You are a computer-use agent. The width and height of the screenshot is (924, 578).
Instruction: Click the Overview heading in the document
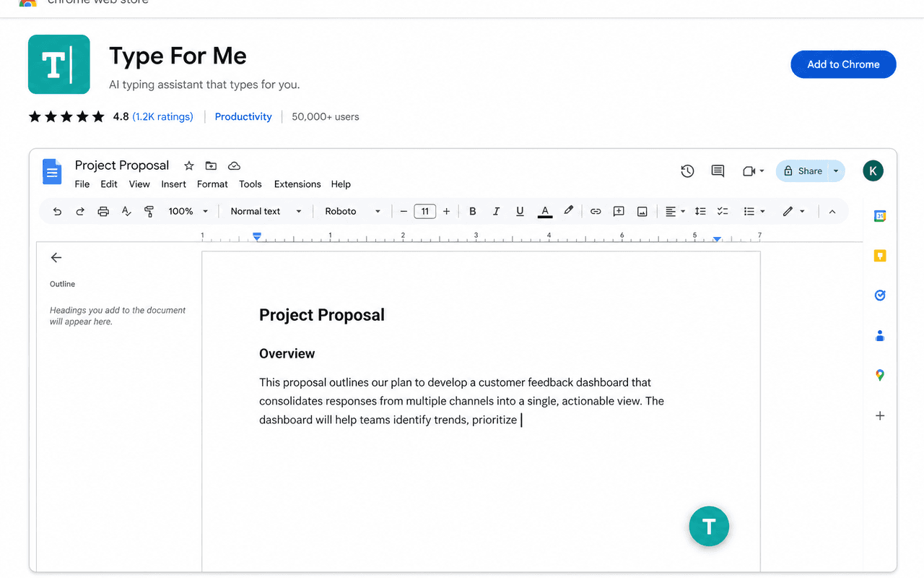click(287, 353)
